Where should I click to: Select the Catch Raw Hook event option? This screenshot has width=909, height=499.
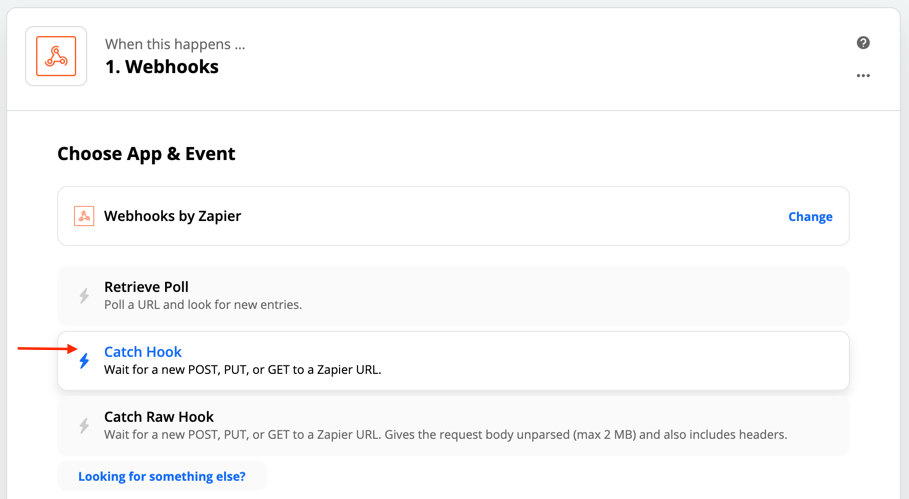click(453, 425)
